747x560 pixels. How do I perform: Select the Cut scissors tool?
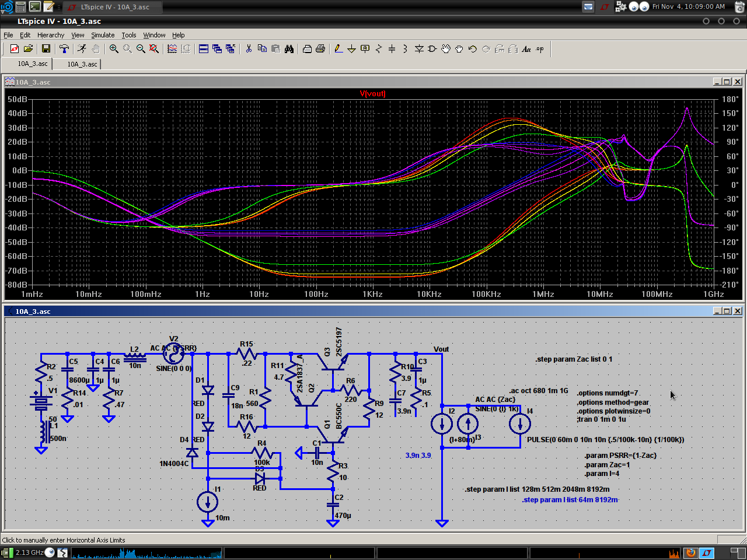pyautogui.click(x=249, y=49)
